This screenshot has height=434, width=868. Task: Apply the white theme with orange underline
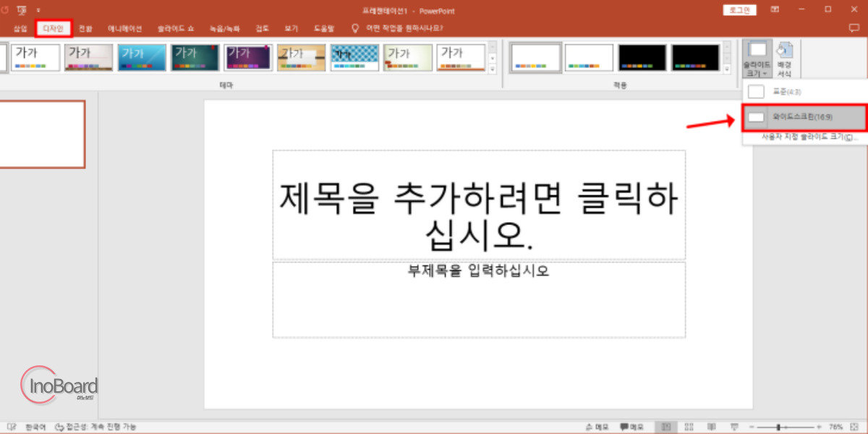(461, 57)
